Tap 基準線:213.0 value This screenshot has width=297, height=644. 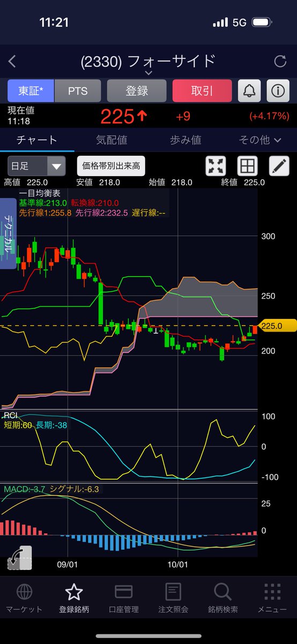43,203
